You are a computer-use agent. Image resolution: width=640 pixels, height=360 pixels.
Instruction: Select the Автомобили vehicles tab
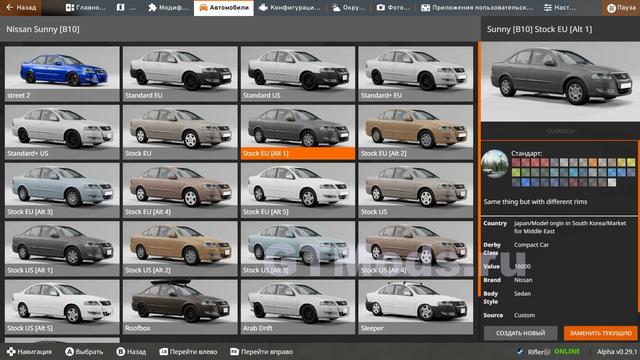224,7
